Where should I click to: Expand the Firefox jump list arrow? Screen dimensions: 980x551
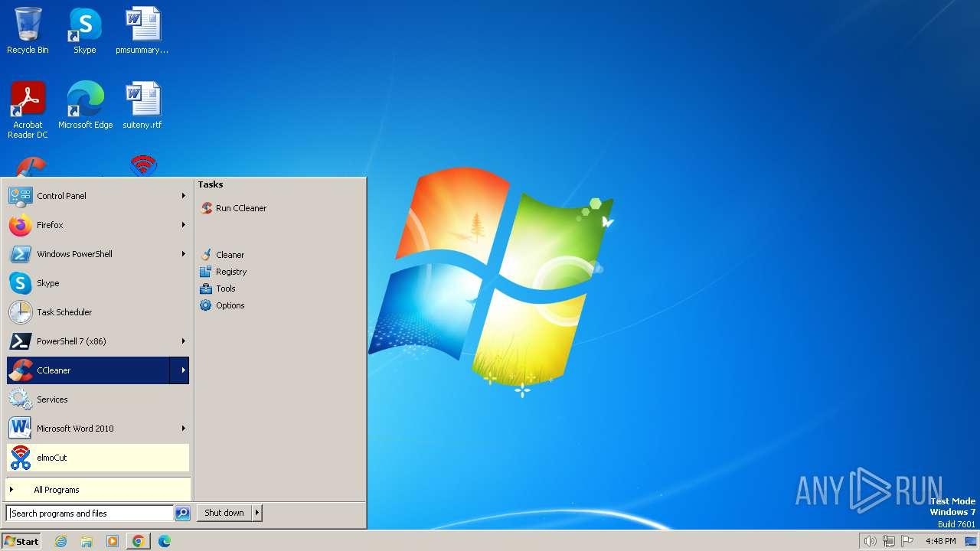tap(184, 225)
